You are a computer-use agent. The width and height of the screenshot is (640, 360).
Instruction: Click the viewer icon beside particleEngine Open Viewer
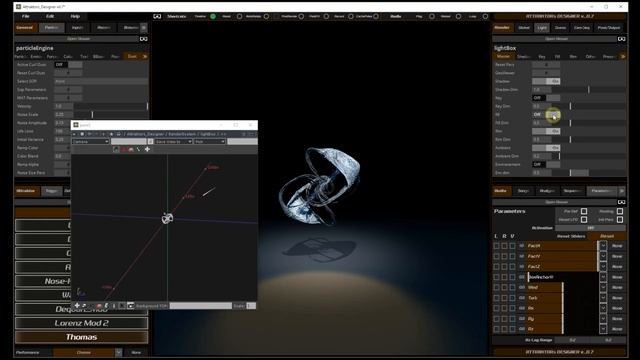(144, 39)
